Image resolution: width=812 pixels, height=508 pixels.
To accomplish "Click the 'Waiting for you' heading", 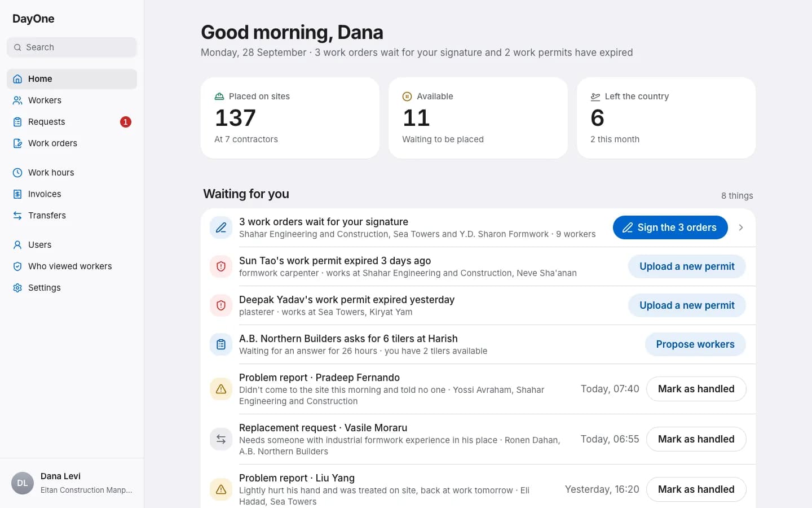I will pyautogui.click(x=246, y=194).
